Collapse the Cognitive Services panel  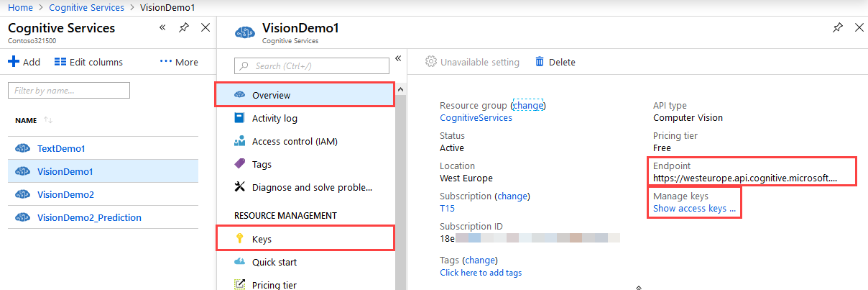point(162,27)
